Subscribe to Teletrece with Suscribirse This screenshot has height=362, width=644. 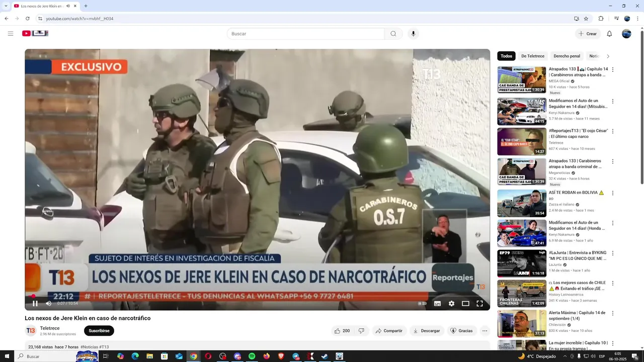[99, 331]
